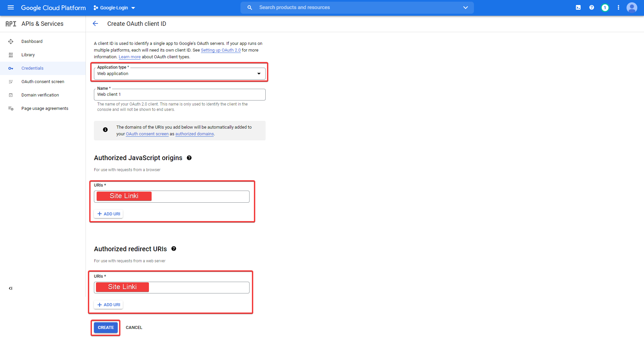
Task: Open Dashboard in the sidebar
Action: point(43,42)
